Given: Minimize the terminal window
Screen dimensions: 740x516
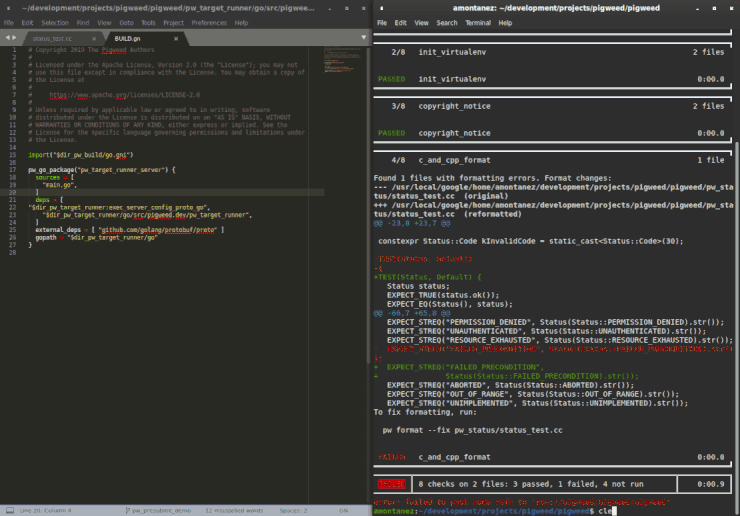Looking at the screenshot, I should click(x=698, y=8).
